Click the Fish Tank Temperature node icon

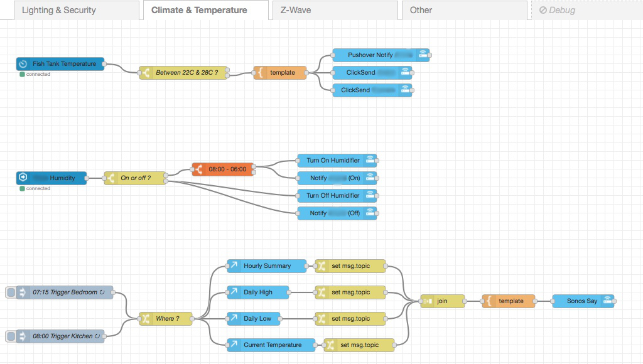23,64
